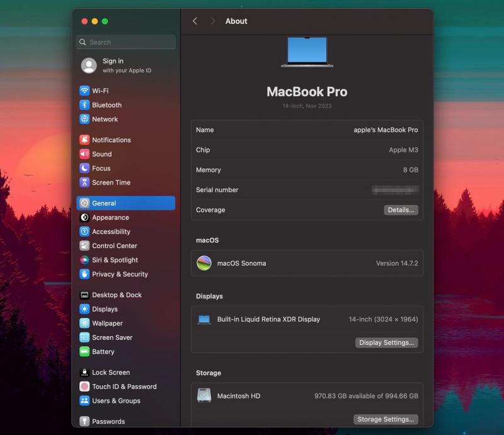Open the Notifications bell icon
504x435 pixels.
coord(84,140)
